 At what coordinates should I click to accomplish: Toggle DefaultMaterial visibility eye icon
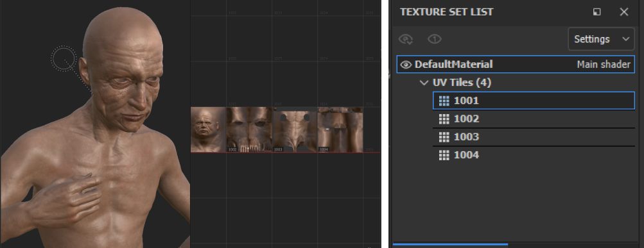406,65
